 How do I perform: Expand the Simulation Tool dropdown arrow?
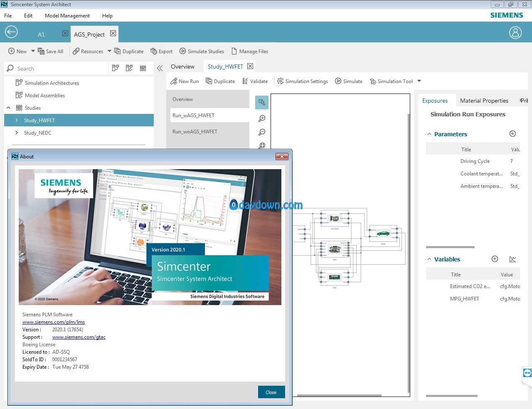[419, 81]
